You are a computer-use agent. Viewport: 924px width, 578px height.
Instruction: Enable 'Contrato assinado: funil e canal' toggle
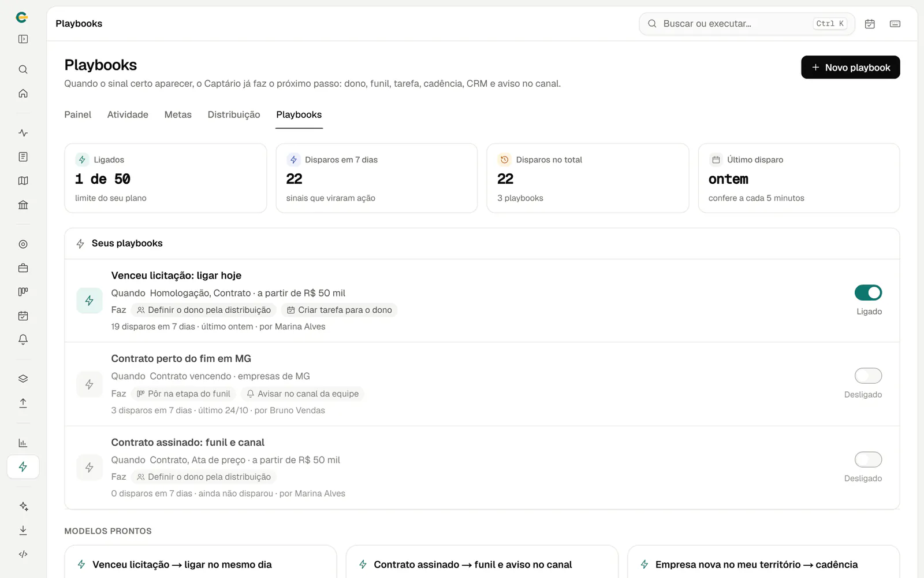tap(868, 460)
